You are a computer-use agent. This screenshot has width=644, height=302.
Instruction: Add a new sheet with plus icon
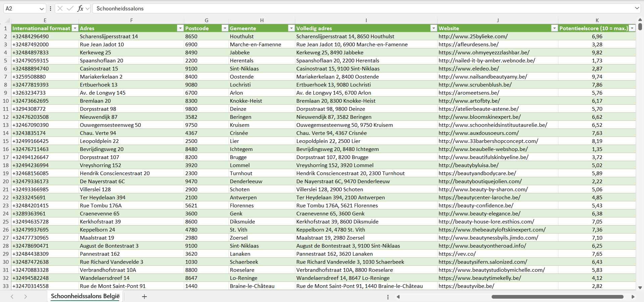click(144, 297)
